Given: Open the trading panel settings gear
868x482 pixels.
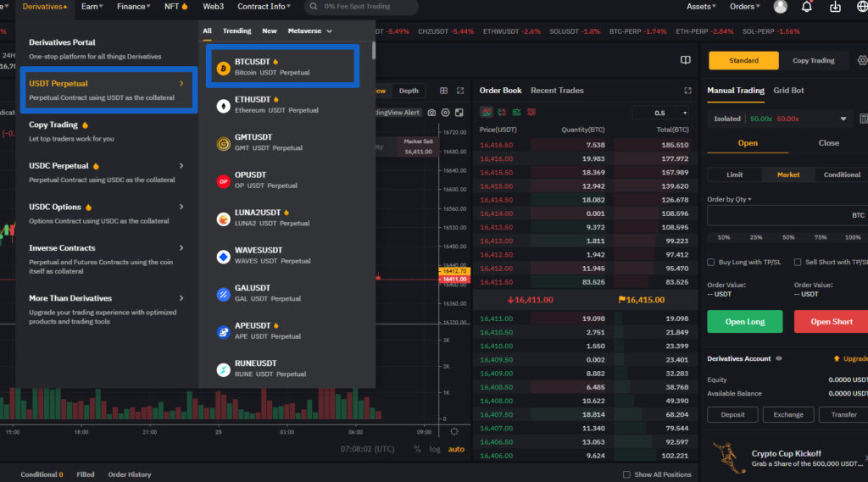Looking at the screenshot, I should point(862,60).
